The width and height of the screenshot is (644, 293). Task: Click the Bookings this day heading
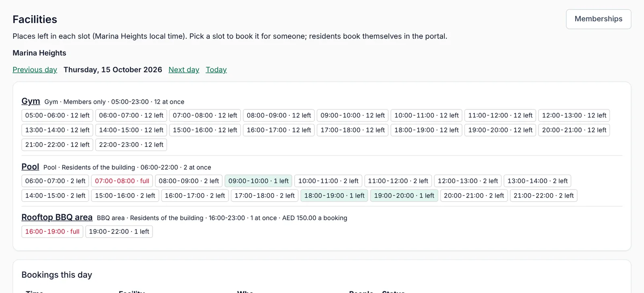57,275
